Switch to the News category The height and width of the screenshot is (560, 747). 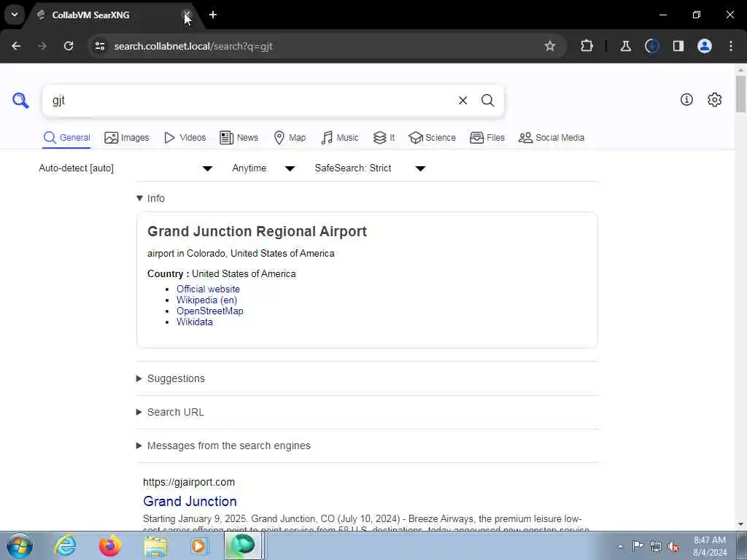[x=239, y=138]
